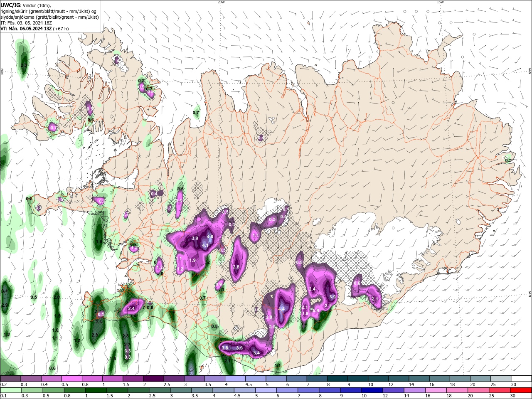Select the '3.0' precipitation value on the map
The width and height of the screenshot is (532, 399).
pyautogui.click(x=195, y=238)
